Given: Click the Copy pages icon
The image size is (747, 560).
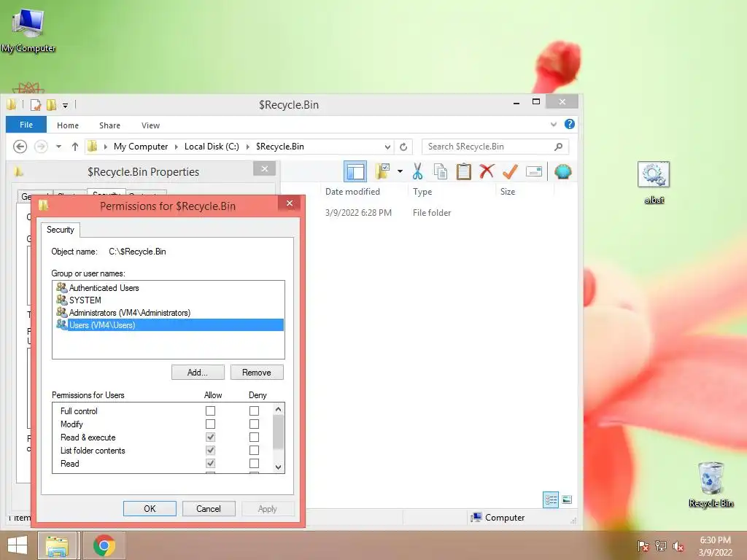Looking at the screenshot, I should 441,171.
